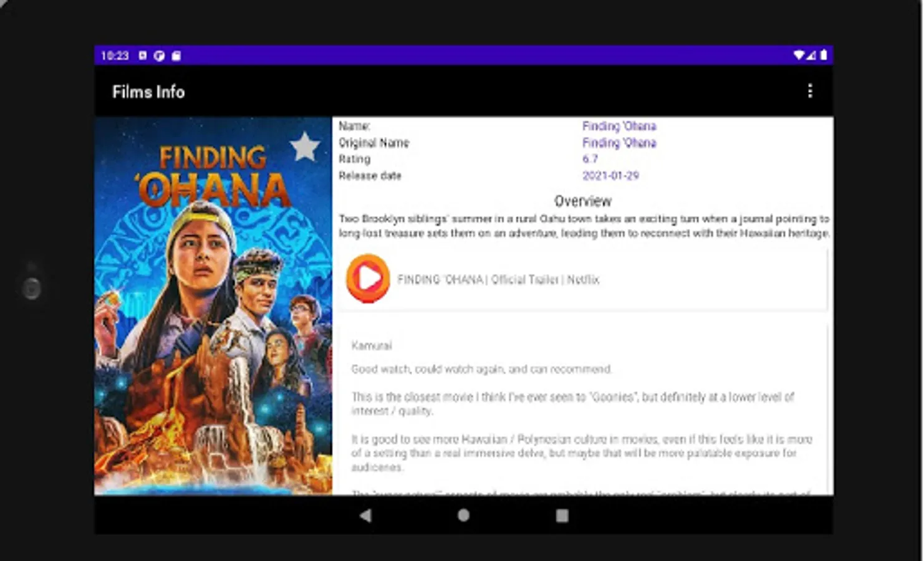Click the Films Info app title
Image resolution: width=924 pixels, height=561 pixels.
[148, 92]
